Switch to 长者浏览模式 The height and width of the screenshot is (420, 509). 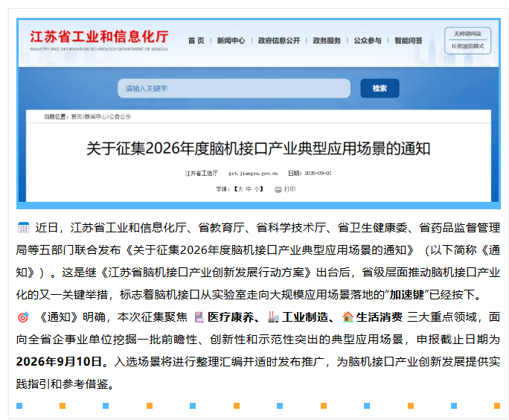pyautogui.click(x=467, y=46)
